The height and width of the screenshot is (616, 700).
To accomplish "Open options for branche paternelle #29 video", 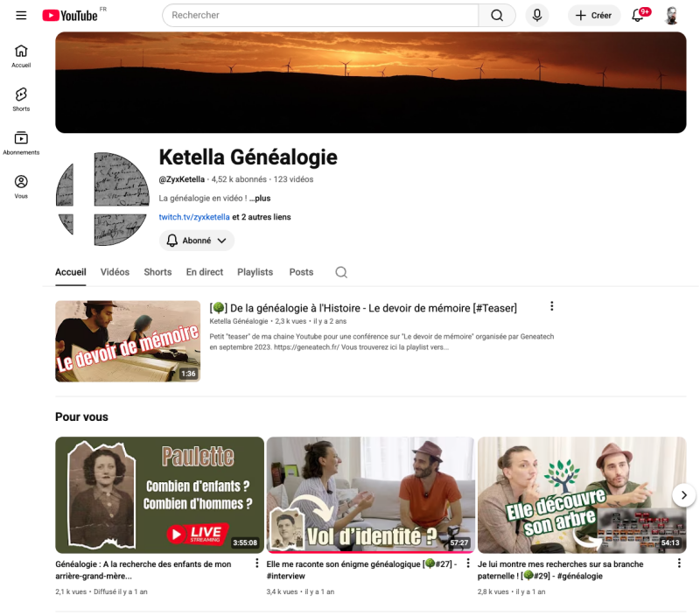I will click(x=679, y=563).
